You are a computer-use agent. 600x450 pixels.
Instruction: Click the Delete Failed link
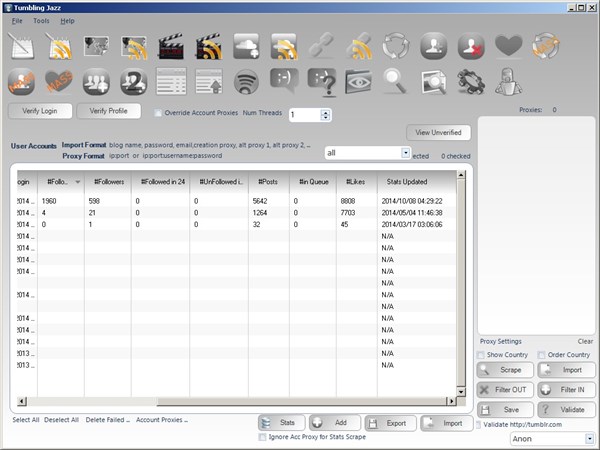[108, 420]
